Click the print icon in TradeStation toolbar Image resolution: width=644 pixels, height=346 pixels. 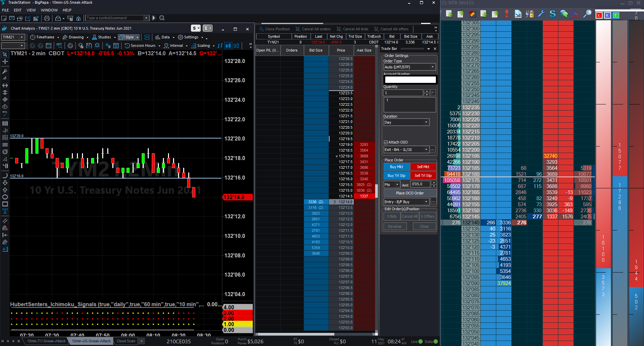[x=47, y=18]
